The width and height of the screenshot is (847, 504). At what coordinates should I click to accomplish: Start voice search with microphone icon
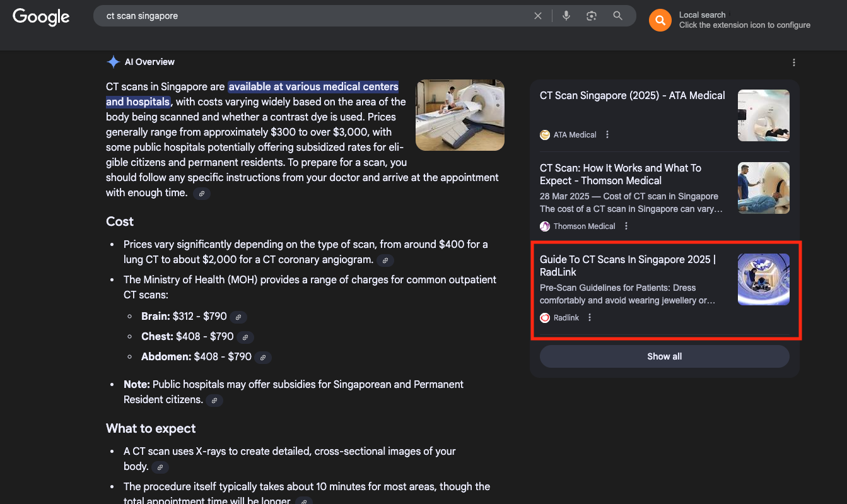tap(566, 16)
